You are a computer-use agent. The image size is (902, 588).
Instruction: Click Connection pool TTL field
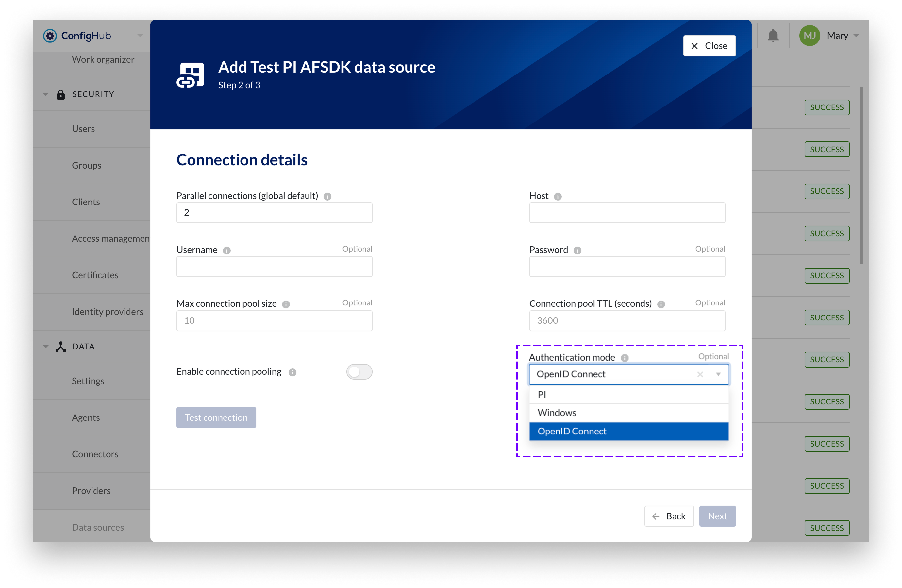[x=627, y=320]
